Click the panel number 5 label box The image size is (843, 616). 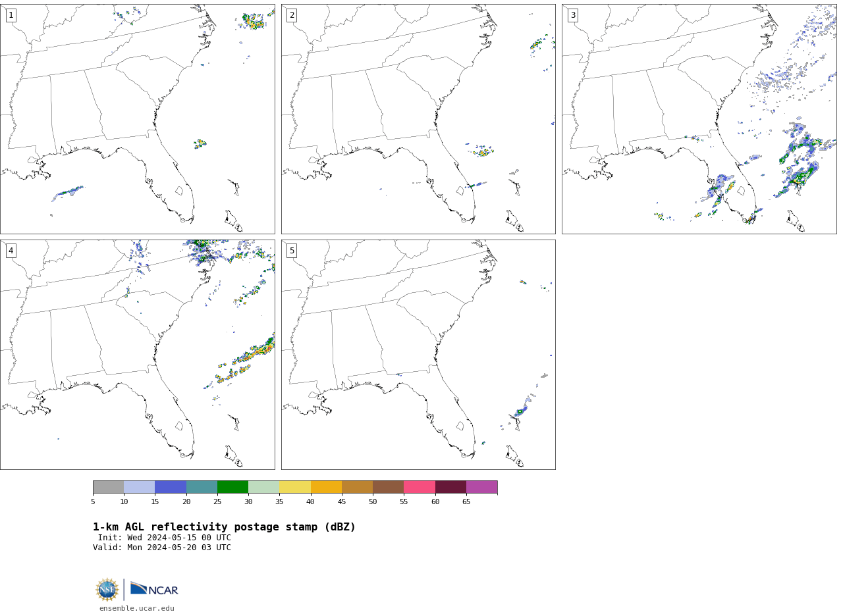pyautogui.click(x=292, y=251)
